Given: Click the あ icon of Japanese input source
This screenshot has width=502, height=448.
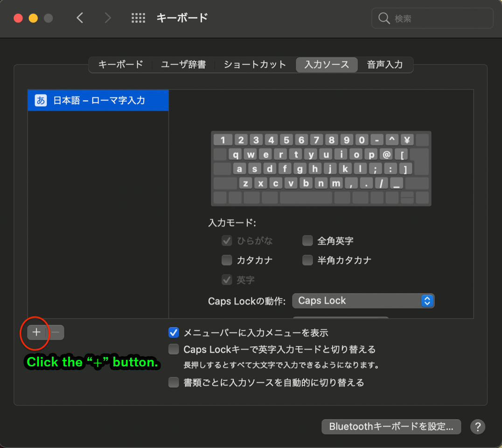Looking at the screenshot, I should point(41,100).
